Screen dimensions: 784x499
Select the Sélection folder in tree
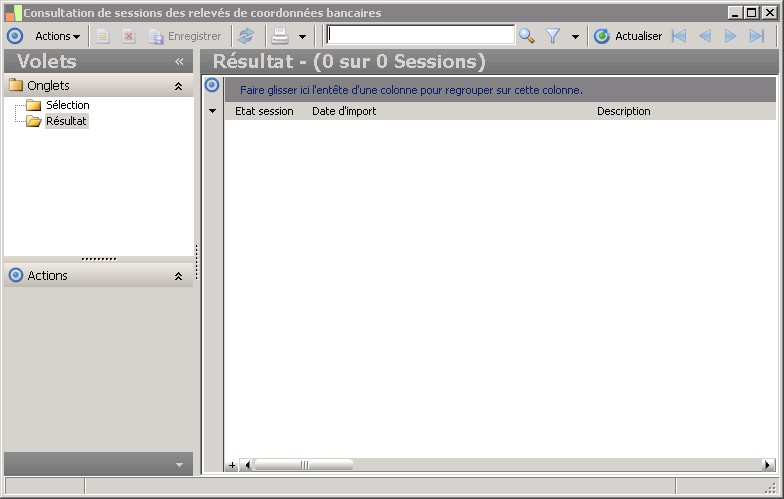click(x=68, y=105)
